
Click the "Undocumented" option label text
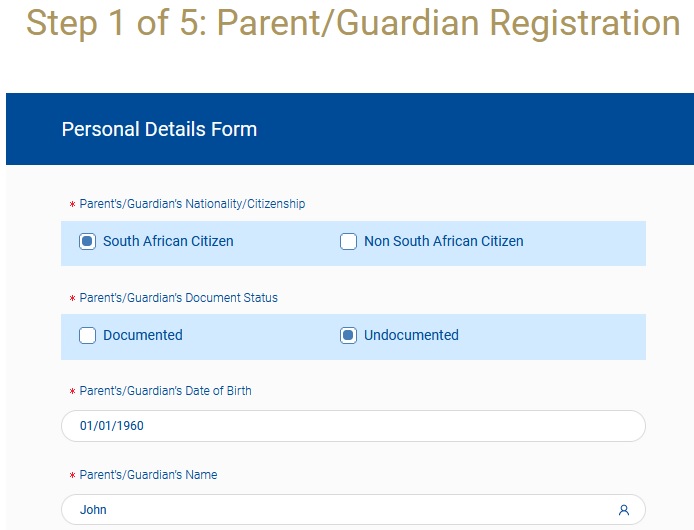coord(411,335)
